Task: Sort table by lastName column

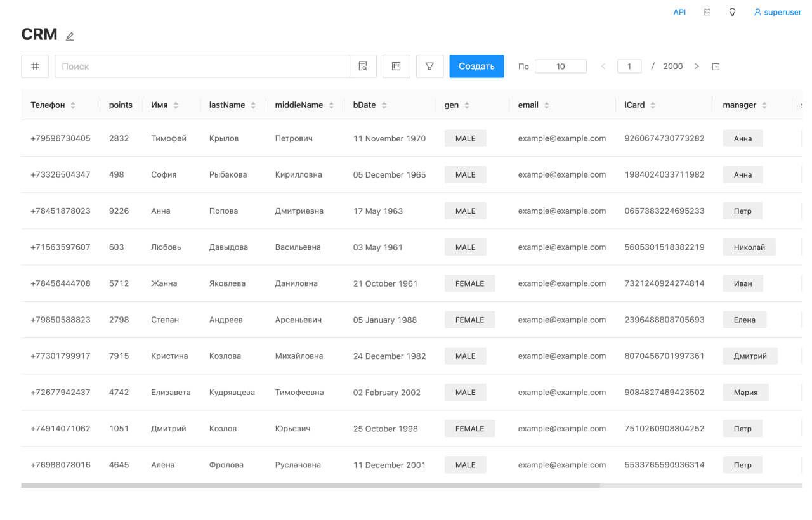Action: click(253, 105)
